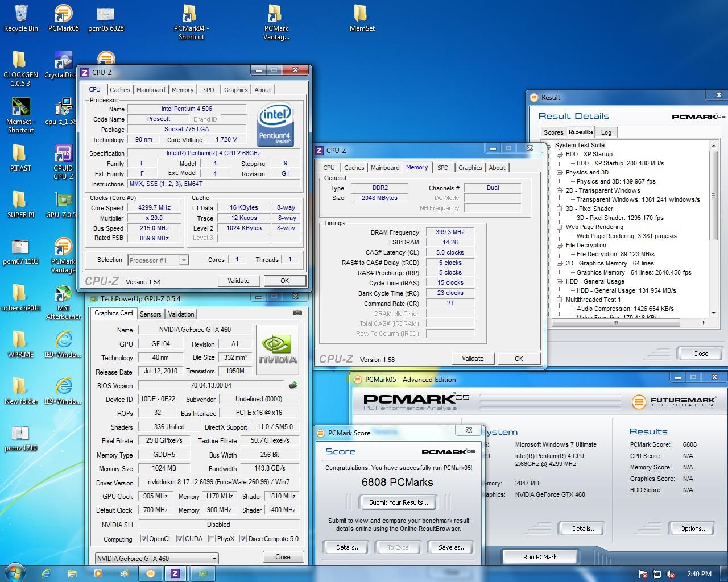Open the pcm05 6328 desktop file
Image resolution: width=728 pixels, height=582 pixels.
tap(106, 18)
